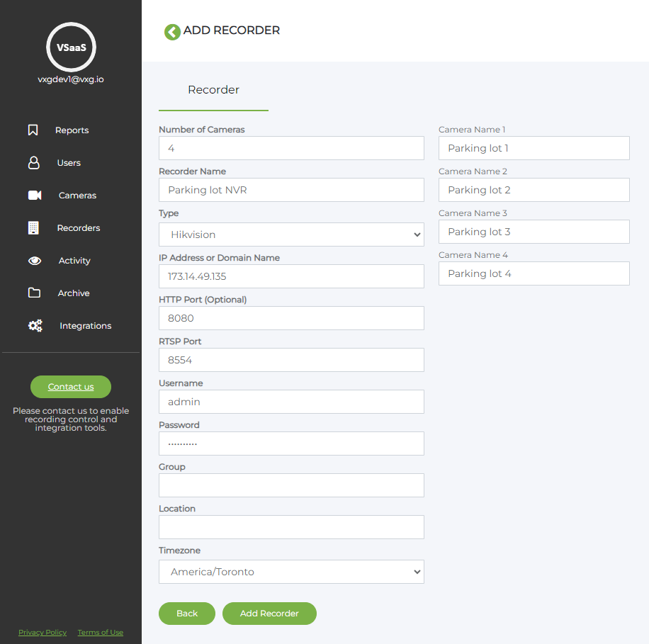This screenshot has width=649, height=644.
Task: Click the Archive folder icon
Action: tap(34, 293)
